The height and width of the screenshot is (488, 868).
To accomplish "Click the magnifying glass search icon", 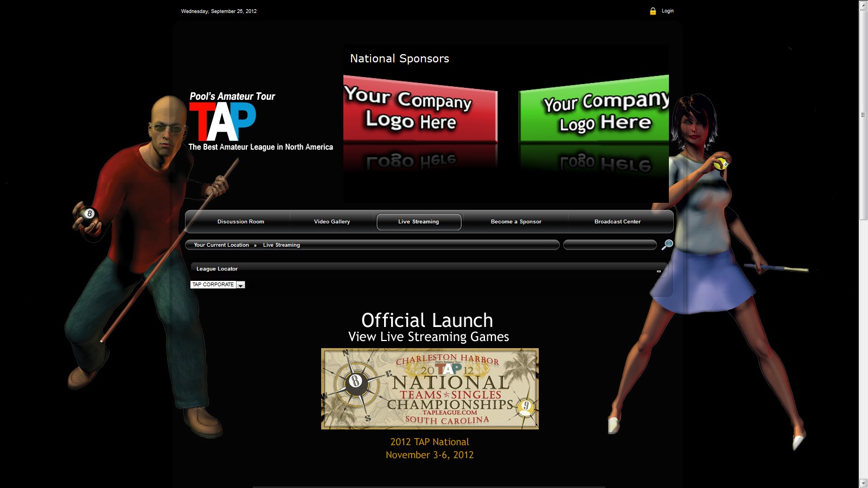I will [667, 245].
